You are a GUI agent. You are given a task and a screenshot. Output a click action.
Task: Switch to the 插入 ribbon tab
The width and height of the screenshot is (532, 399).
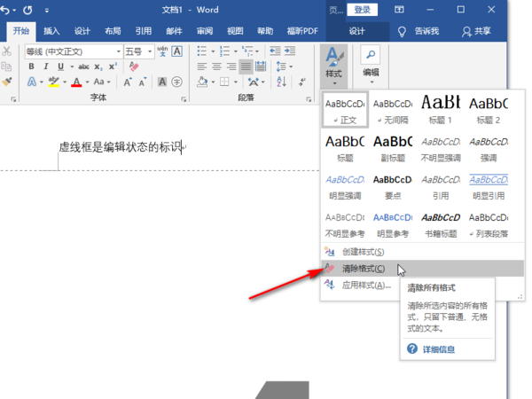(51, 31)
